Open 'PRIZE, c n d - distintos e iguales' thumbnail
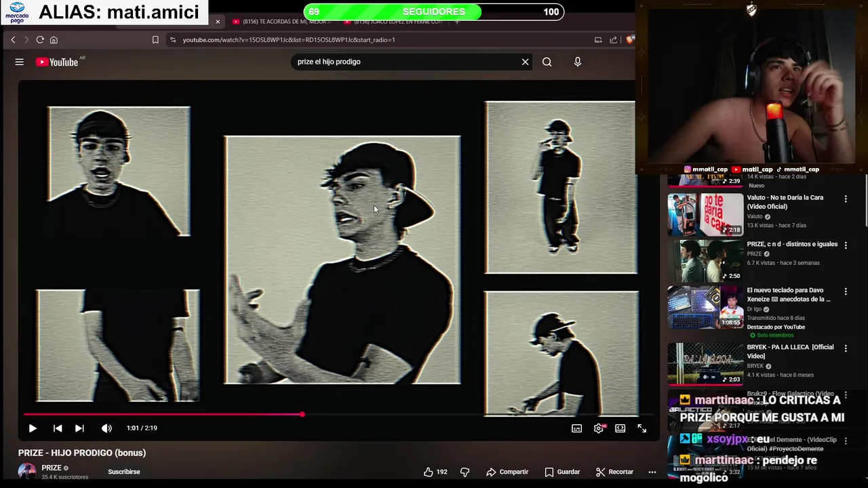This screenshot has width=868, height=488. pyautogui.click(x=705, y=261)
